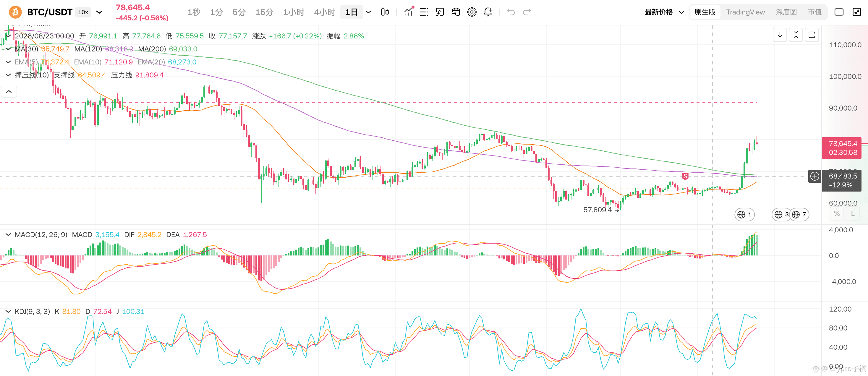This screenshot has width=868, height=376.
Task: Switch to 深度图 depth chart
Action: [786, 12]
